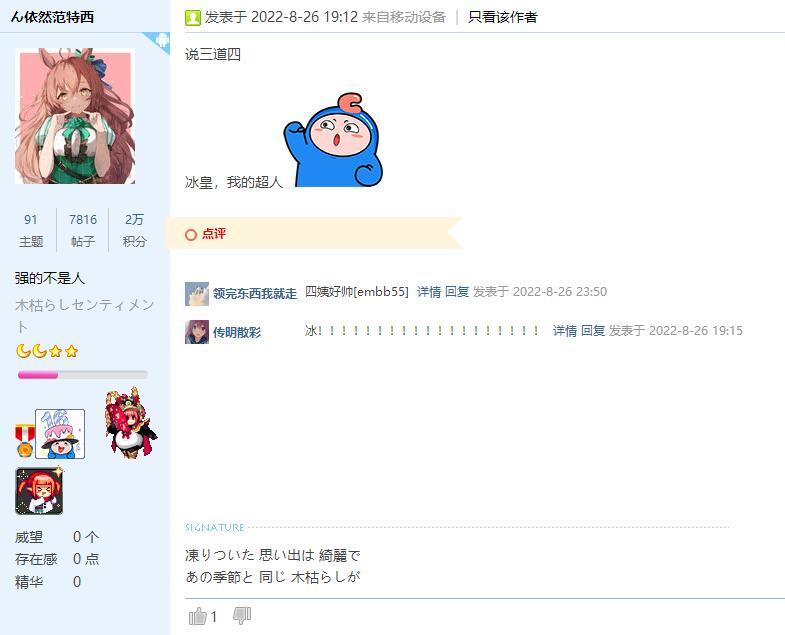
Task: Click the birthday cake 16 badge
Action: pos(60,434)
